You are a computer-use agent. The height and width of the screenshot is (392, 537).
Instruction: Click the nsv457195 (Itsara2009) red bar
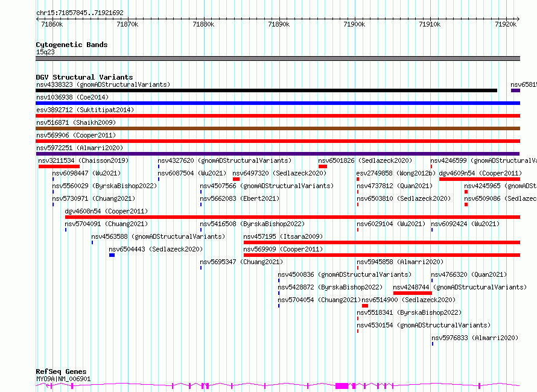(x=382, y=242)
